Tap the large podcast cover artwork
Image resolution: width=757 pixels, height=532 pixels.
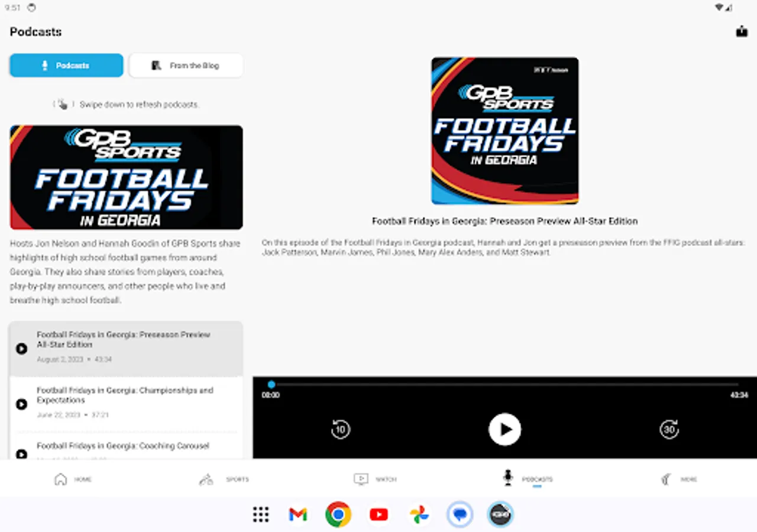click(x=504, y=131)
